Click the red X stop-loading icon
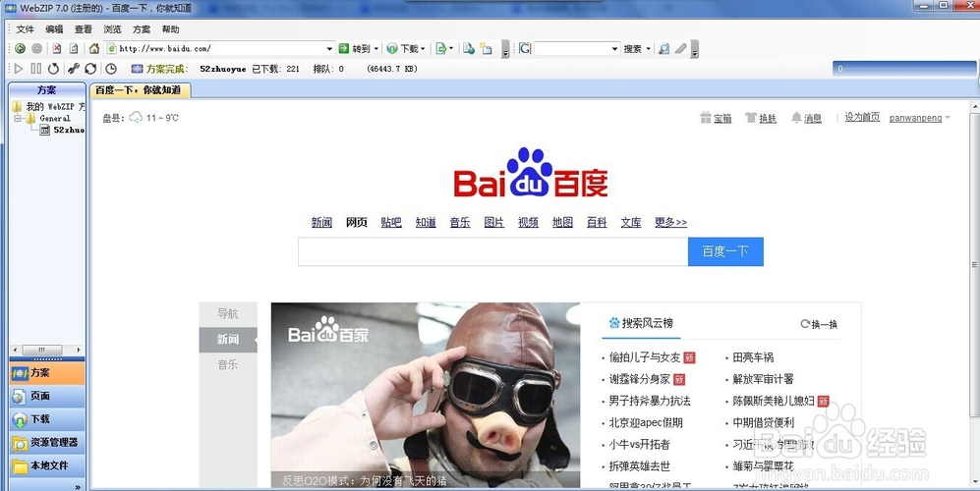The width and height of the screenshot is (980, 491). coord(57,49)
